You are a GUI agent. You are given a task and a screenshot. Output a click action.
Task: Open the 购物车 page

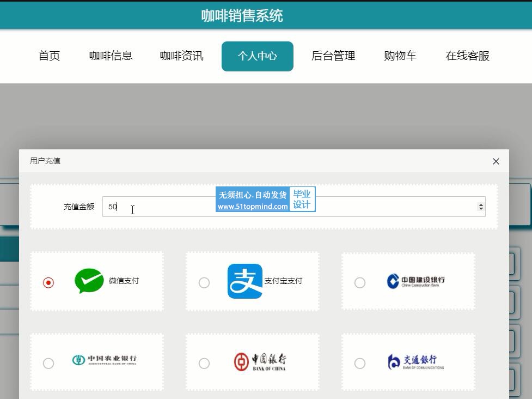click(x=400, y=56)
